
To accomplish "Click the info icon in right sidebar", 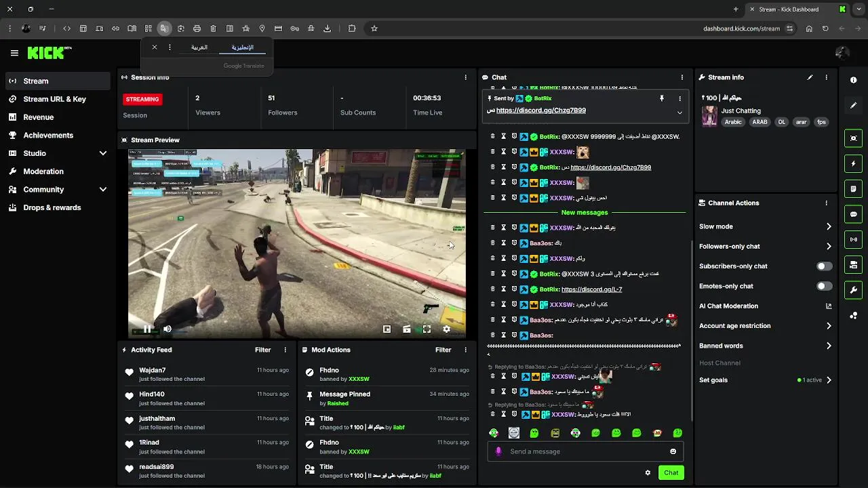I will (x=854, y=80).
